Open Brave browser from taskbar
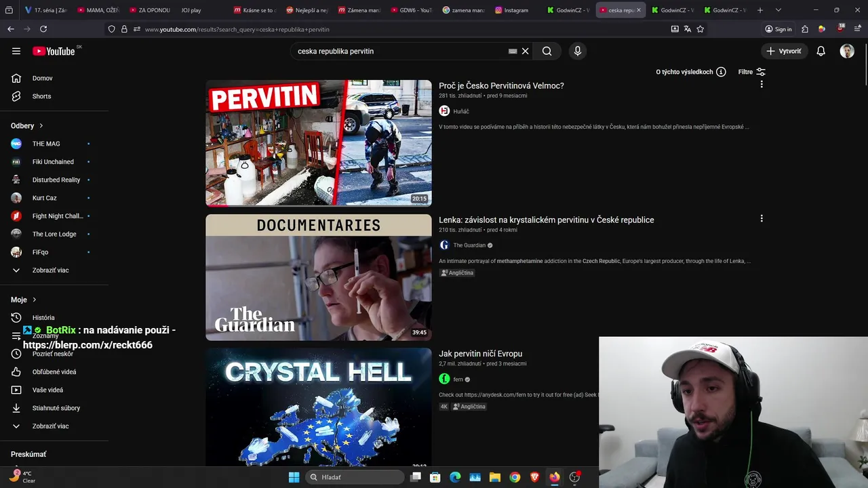This screenshot has height=488, width=868. tap(535, 477)
